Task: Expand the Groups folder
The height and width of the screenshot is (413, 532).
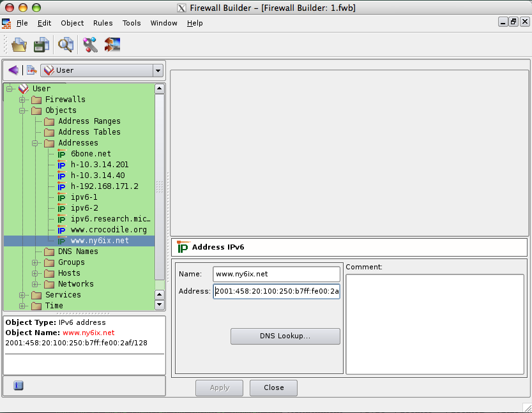Action: coord(35,262)
